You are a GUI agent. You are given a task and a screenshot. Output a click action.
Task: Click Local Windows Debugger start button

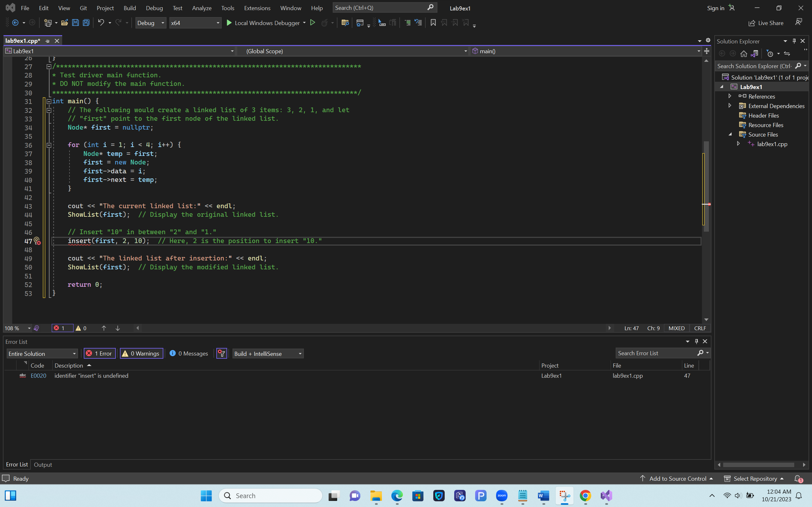coord(263,23)
